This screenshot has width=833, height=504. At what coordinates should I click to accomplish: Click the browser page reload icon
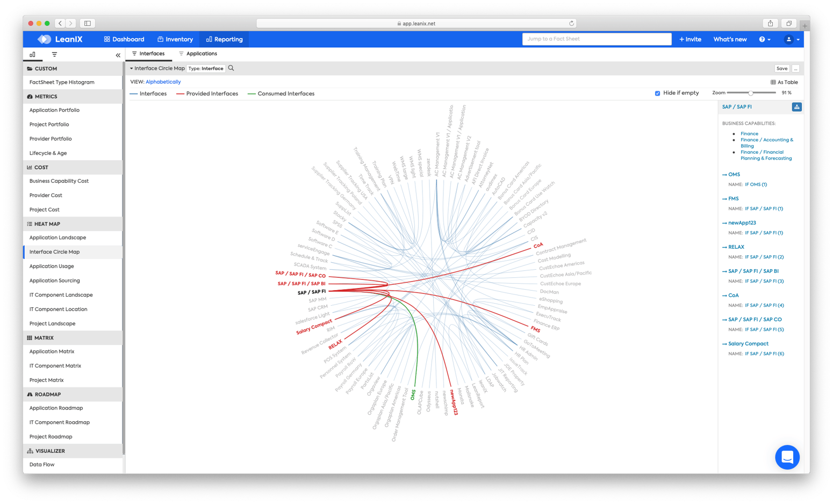(571, 23)
